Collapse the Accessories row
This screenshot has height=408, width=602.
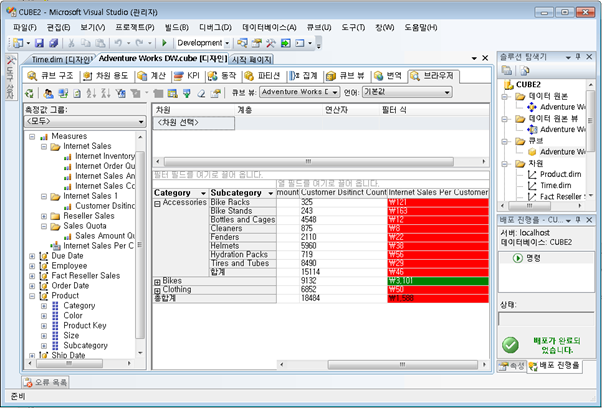(157, 204)
